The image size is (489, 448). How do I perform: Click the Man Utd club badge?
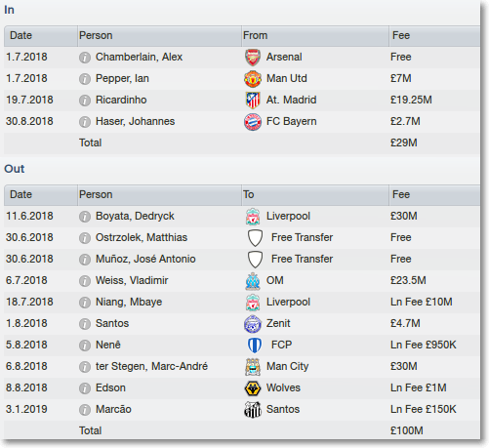tap(253, 79)
